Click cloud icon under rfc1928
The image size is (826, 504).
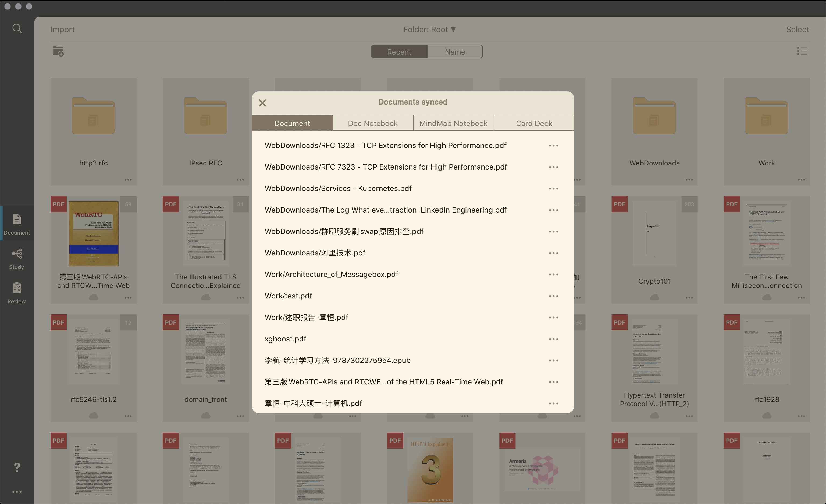point(767,416)
